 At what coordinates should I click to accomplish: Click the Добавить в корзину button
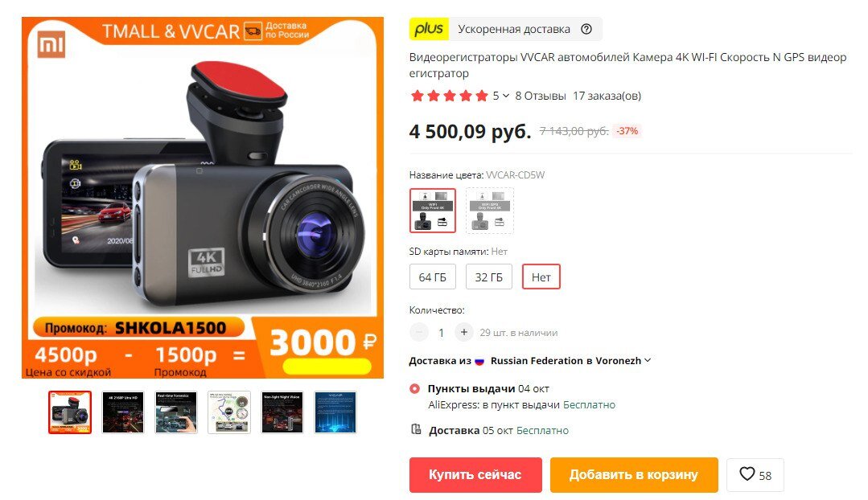(634, 474)
